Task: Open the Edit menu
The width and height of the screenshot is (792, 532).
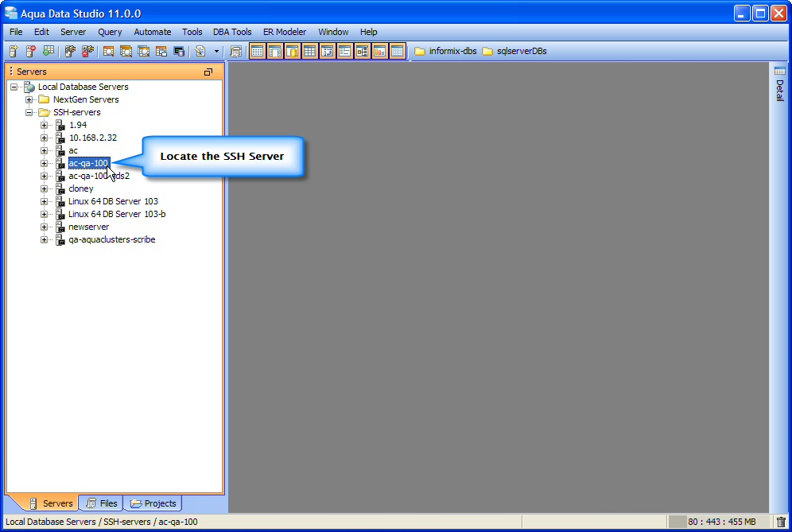Action: pos(41,32)
